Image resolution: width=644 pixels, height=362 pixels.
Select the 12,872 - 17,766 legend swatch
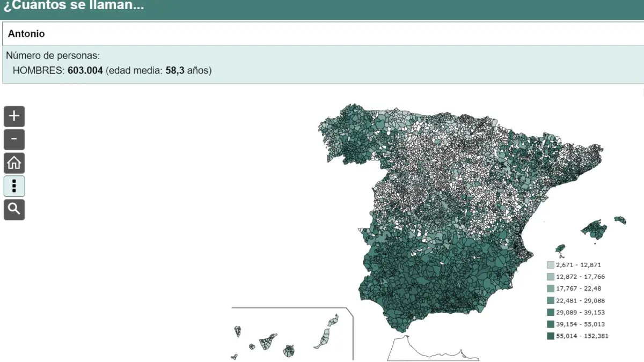(x=551, y=277)
